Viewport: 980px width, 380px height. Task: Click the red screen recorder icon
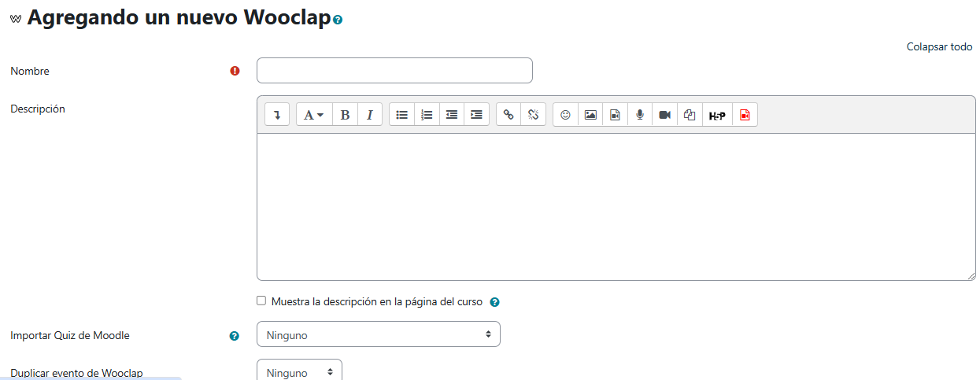point(745,115)
